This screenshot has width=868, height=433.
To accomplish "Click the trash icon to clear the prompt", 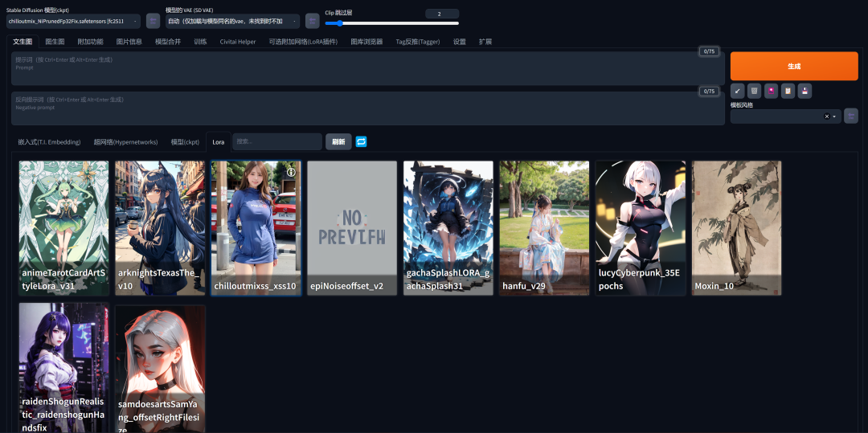I will [x=754, y=91].
